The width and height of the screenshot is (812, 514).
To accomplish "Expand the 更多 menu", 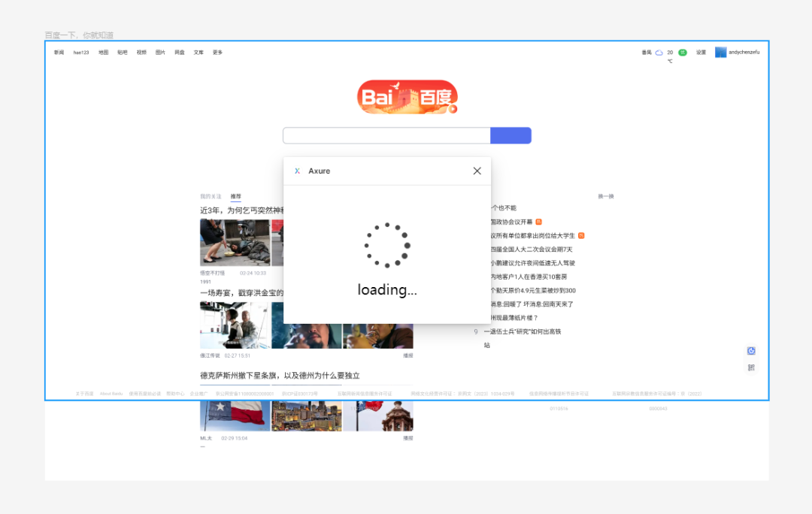I will (217, 53).
